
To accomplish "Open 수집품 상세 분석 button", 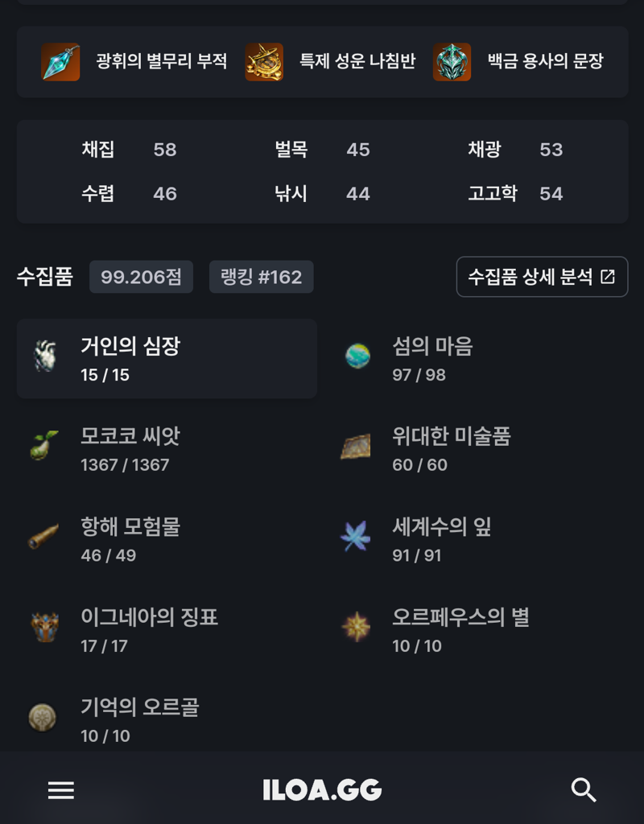I will (x=542, y=277).
